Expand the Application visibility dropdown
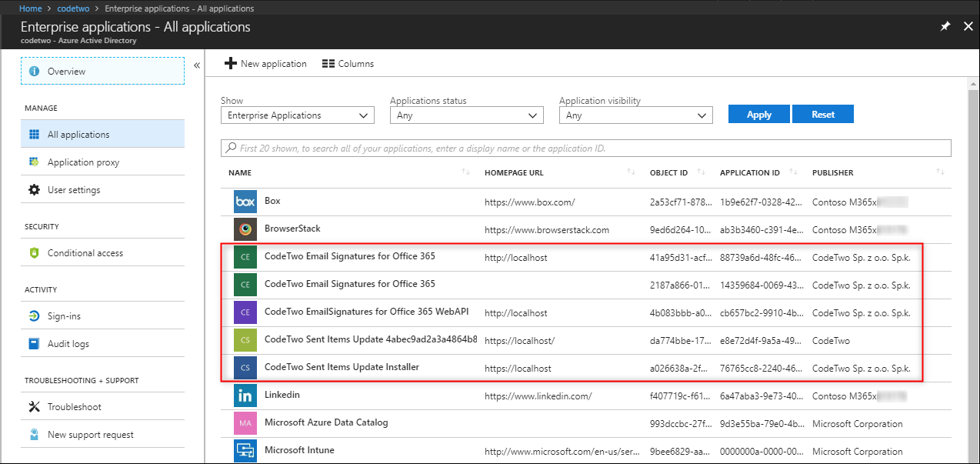 click(636, 115)
